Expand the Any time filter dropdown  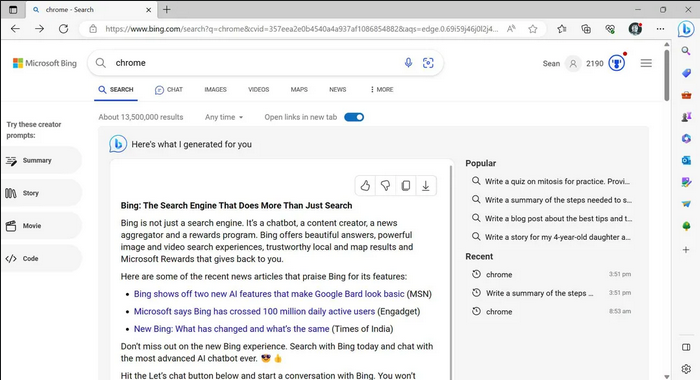coord(224,117)
